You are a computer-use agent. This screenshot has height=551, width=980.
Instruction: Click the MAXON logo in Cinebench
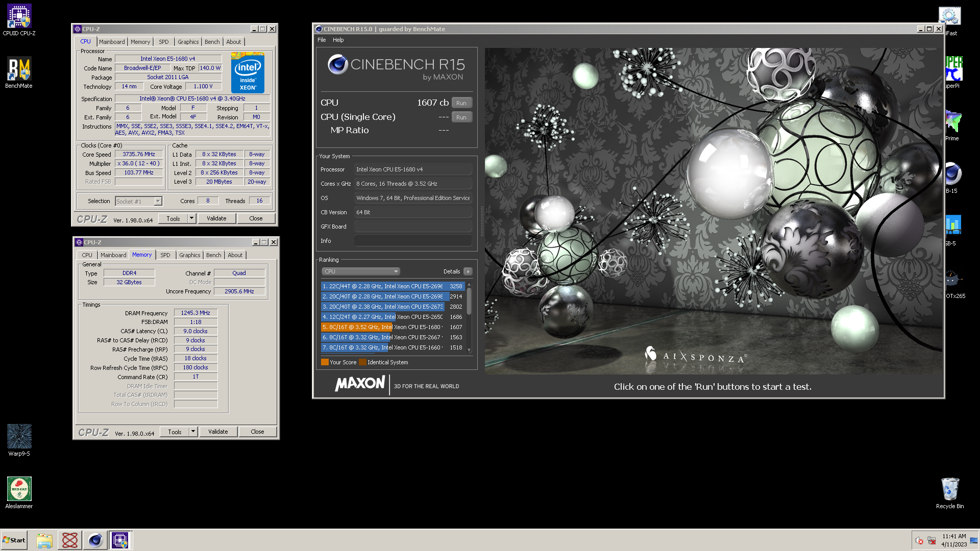tap(360, 384)
